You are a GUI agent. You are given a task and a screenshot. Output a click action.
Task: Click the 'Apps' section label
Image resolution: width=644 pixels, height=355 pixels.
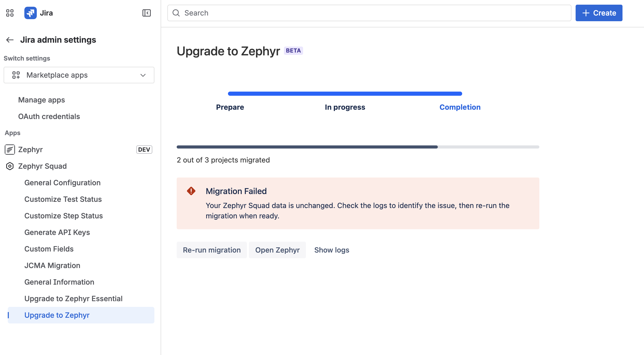12,133
